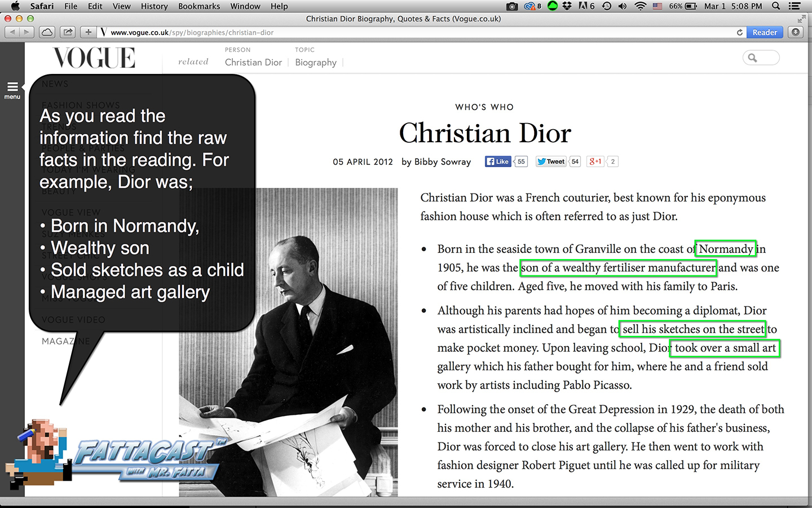Click the Christian Dior person link

(x=253, y=62)
